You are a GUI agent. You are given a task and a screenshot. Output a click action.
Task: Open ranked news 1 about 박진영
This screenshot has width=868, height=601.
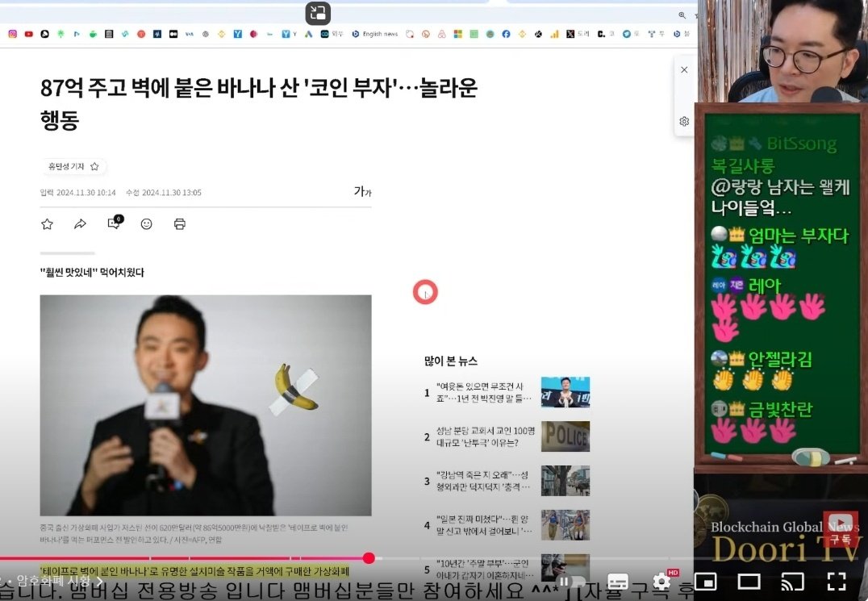coord(484,392)
